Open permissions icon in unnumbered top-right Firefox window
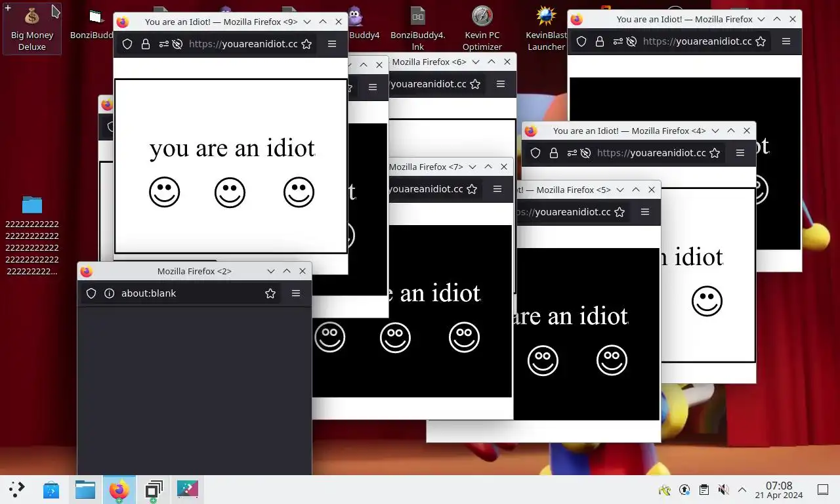The height and width of the screenshot is (504, 840). 617,41
